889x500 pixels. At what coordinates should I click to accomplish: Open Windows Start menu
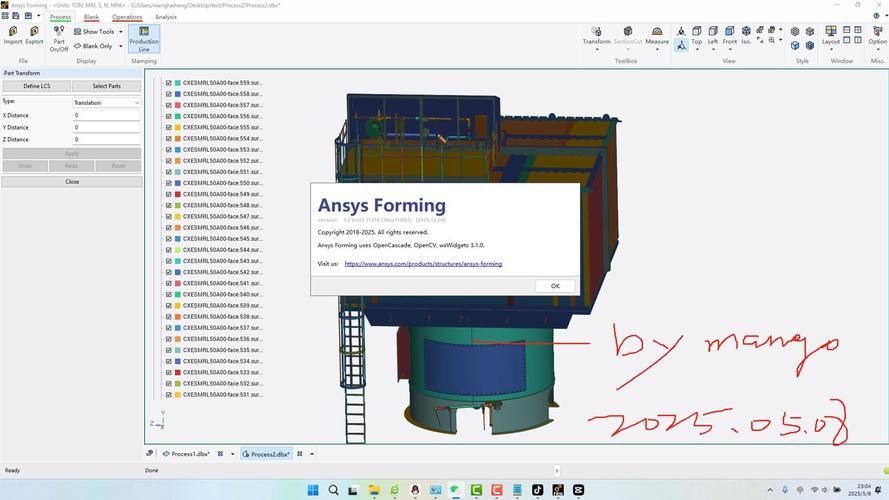pos(312,490)
